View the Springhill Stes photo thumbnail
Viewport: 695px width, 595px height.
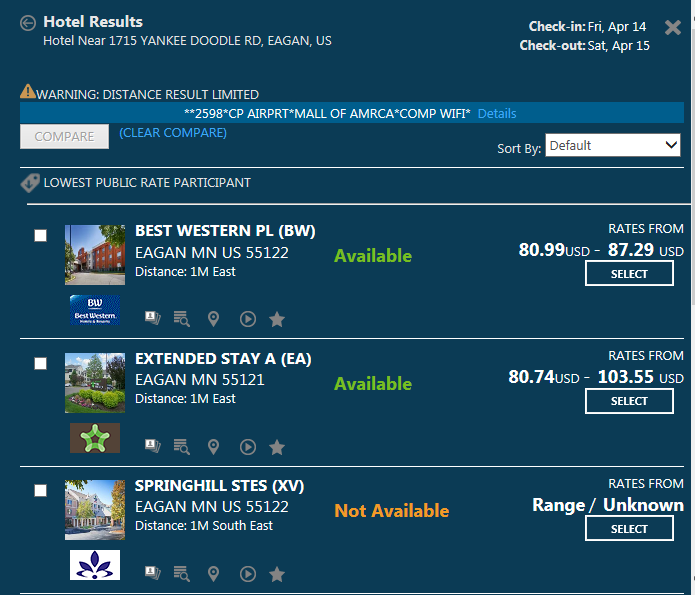click(x=95, y=510)
